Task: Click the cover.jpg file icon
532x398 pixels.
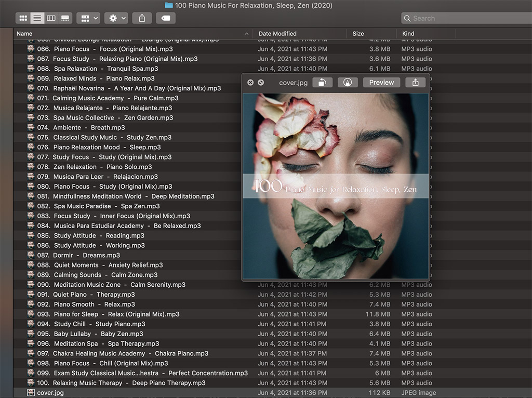Action: pos(31,393)
